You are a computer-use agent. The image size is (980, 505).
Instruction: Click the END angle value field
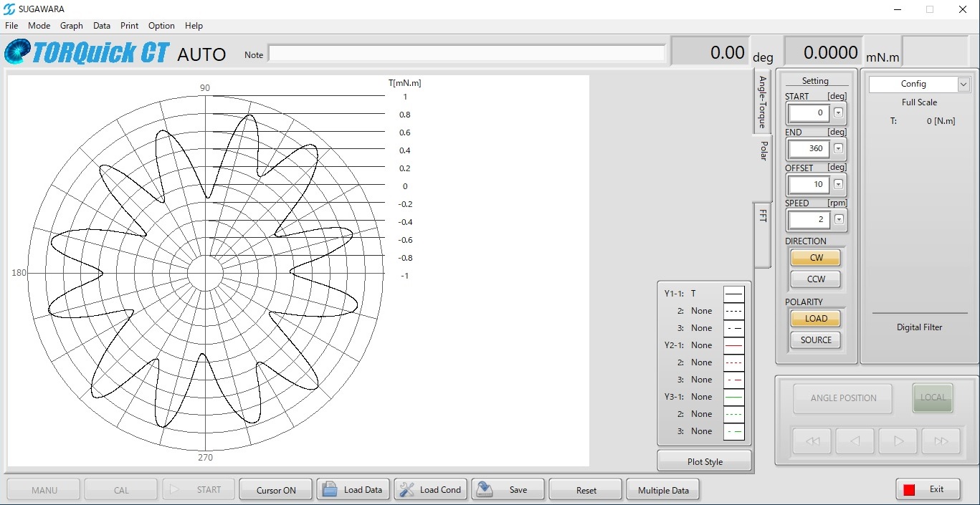click(809, 148)
